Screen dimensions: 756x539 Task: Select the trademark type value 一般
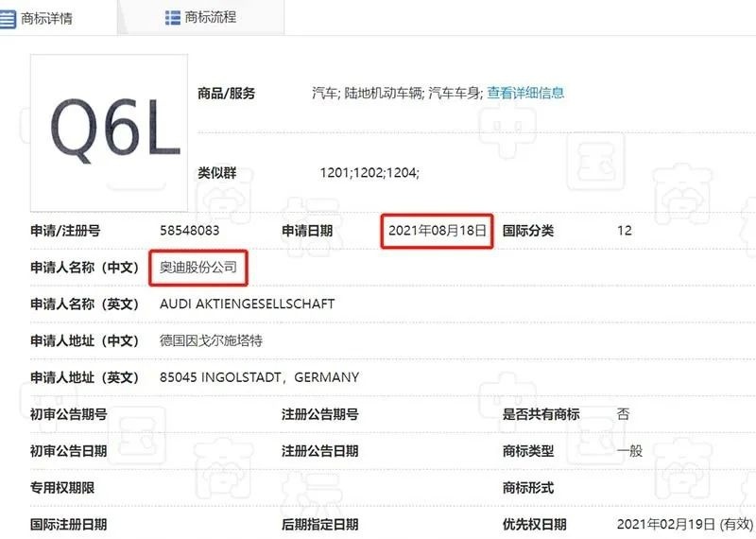(x=629, y=451)
